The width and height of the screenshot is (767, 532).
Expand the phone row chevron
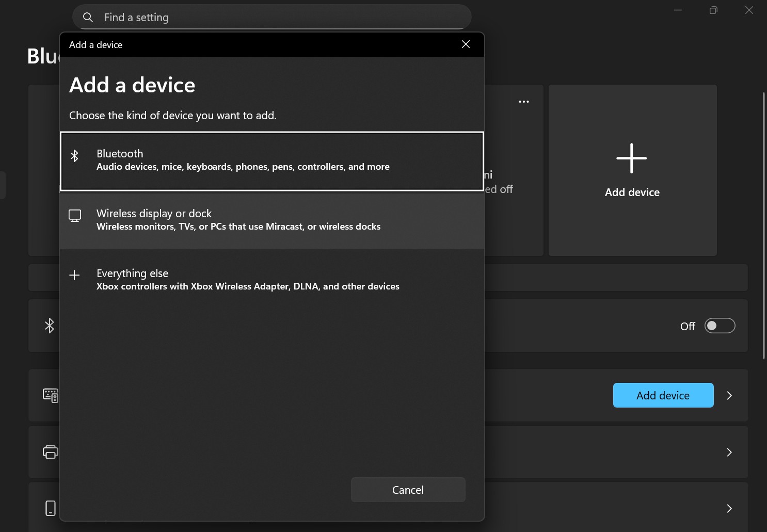point(729,508)
